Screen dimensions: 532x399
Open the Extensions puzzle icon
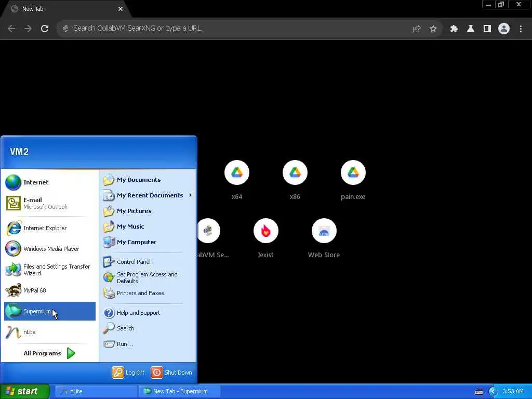(454, 29)
